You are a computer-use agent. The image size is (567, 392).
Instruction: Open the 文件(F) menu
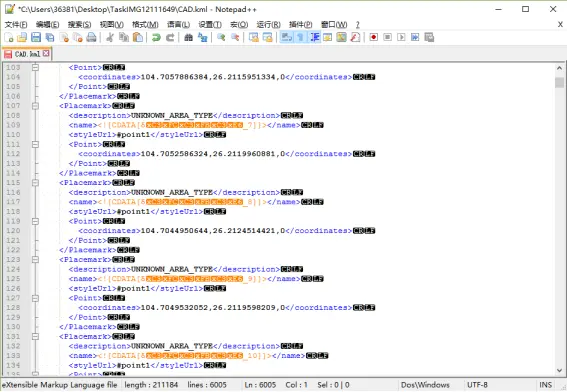click(16, 25)
